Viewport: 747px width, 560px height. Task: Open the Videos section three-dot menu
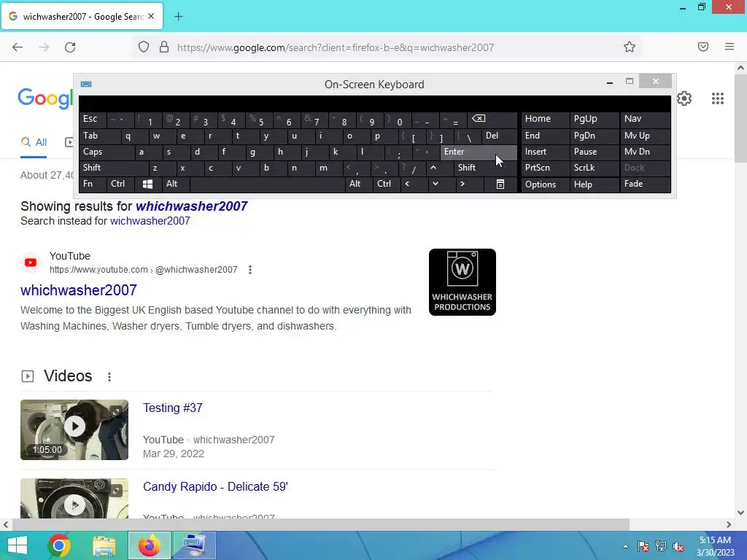[109, 377]
